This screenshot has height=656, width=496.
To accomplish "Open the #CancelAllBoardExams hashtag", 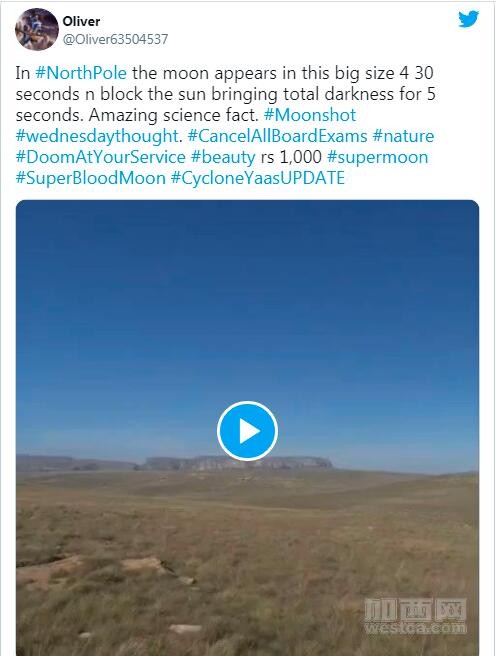I will (x=277, y=136).
